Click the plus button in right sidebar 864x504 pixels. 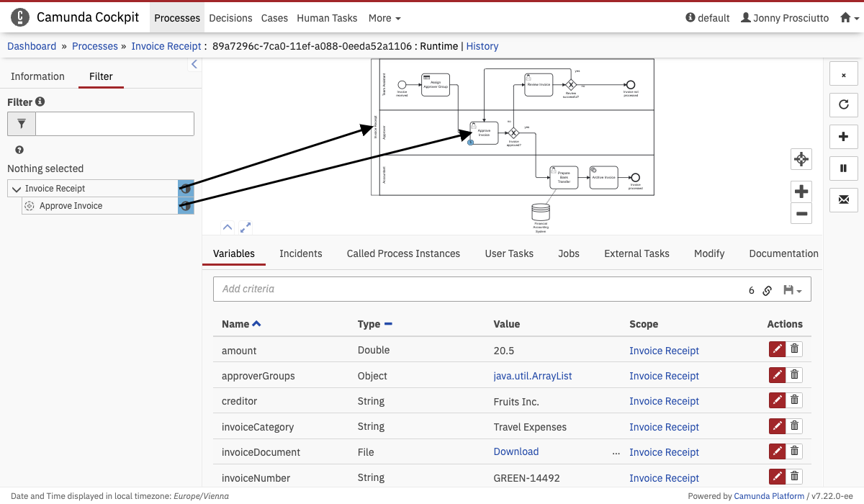[x=843, y=136]
